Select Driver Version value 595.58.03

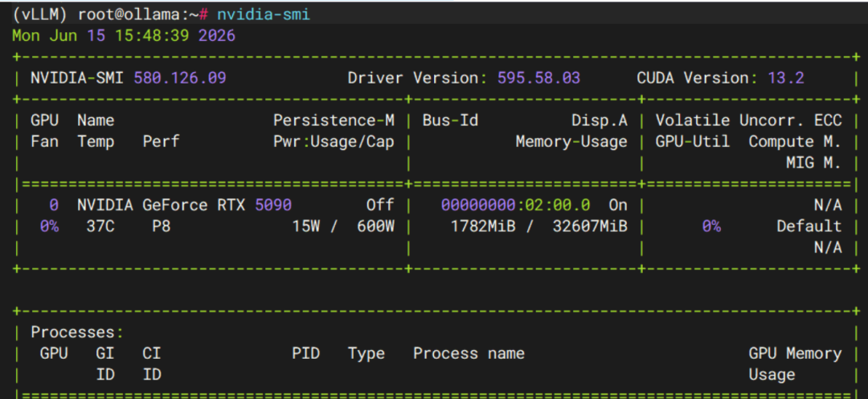tap(538, 78)
